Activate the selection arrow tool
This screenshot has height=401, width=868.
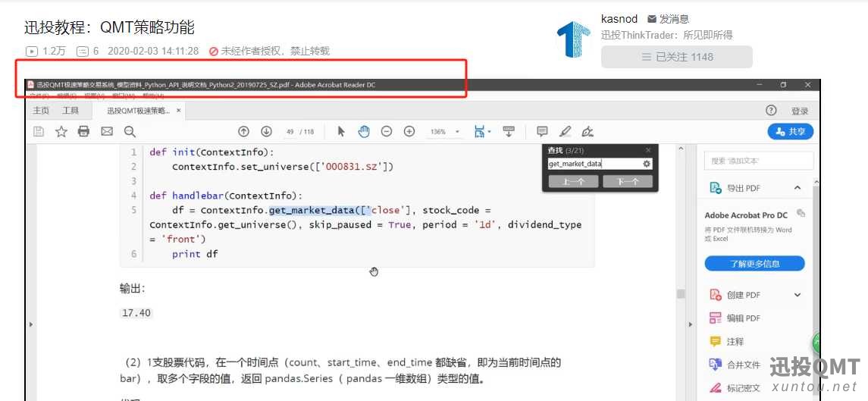click(x=341, y=132)
